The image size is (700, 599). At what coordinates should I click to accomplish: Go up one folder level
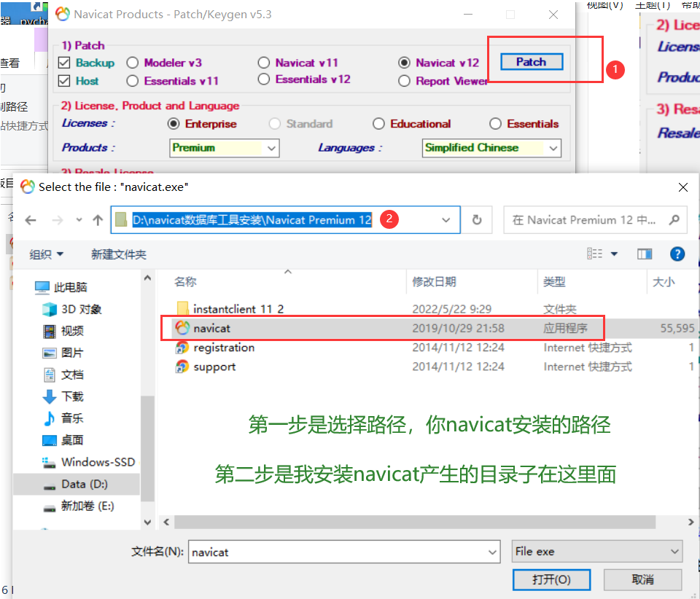tap(98, 220)
